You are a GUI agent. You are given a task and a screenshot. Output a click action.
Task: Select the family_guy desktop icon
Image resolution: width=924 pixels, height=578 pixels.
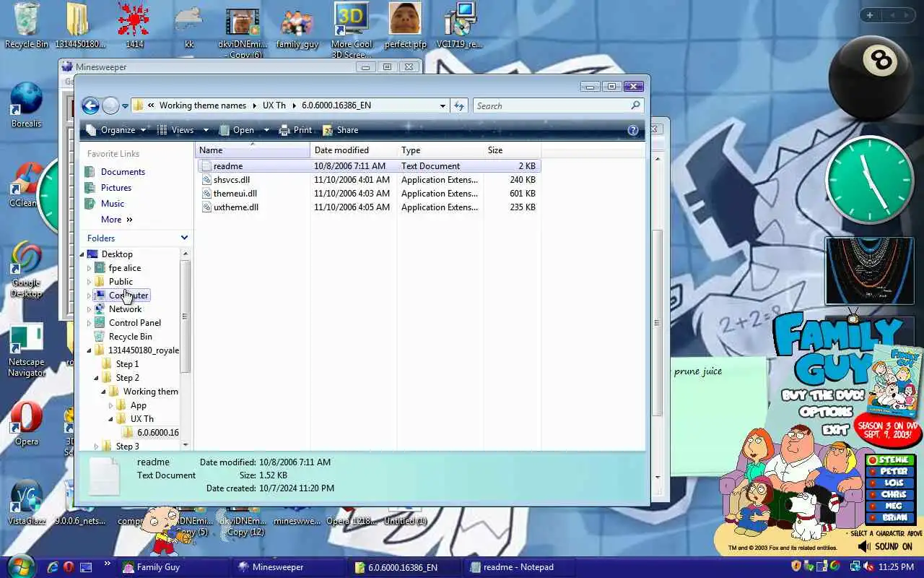297,29
